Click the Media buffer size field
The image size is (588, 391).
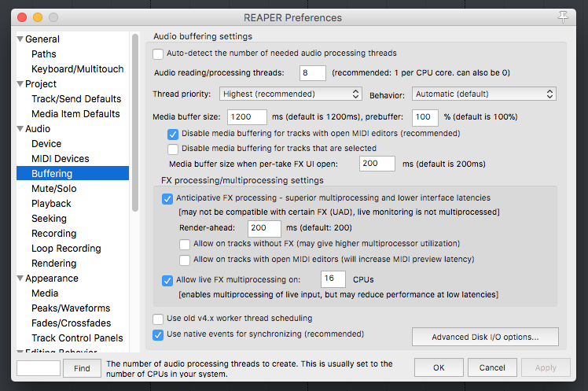[x=247, y=117]
